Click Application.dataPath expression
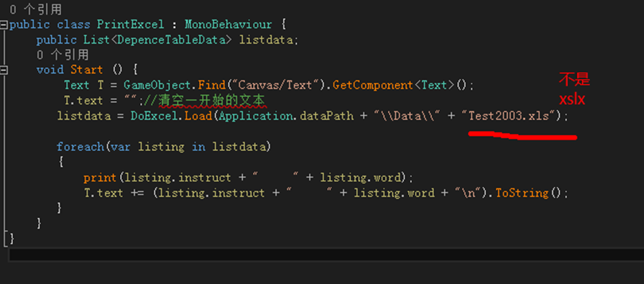 (x=286, y=116)
